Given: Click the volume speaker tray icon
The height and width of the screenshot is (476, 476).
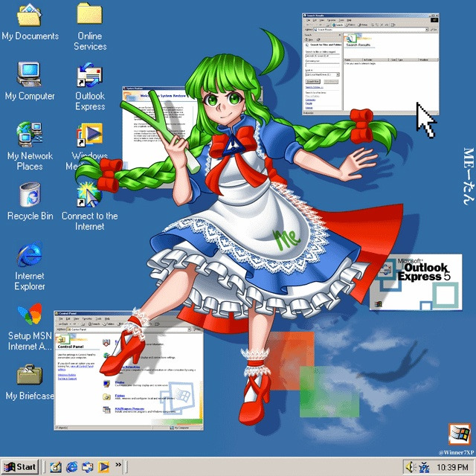Looking at the screenshot, I should click(x=410, y=467).
